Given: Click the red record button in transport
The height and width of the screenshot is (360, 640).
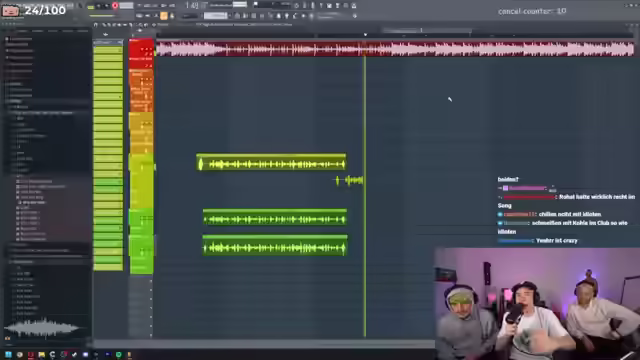Looking at the screenshot, I should tap(115, 6).
